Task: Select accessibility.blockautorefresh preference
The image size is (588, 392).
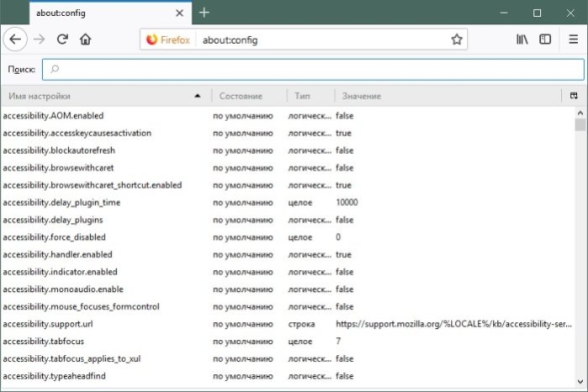Action: click(x=287, y=151)
